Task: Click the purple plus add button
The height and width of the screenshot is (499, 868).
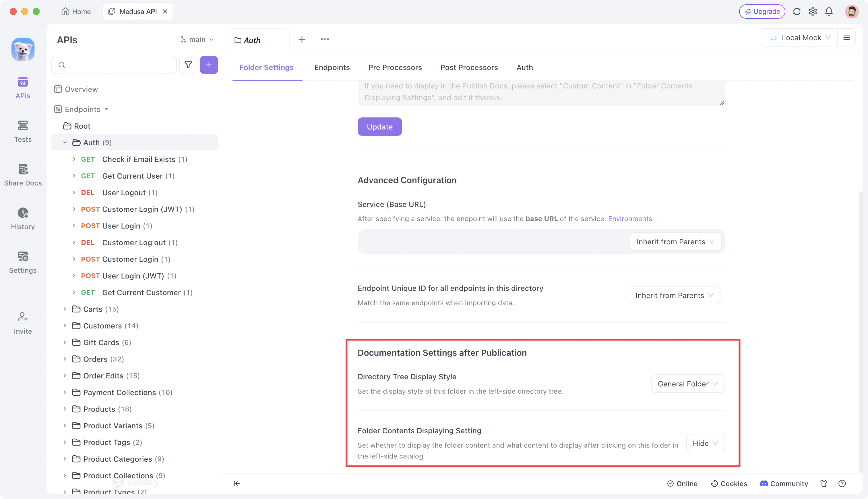Action: (209, 65)
